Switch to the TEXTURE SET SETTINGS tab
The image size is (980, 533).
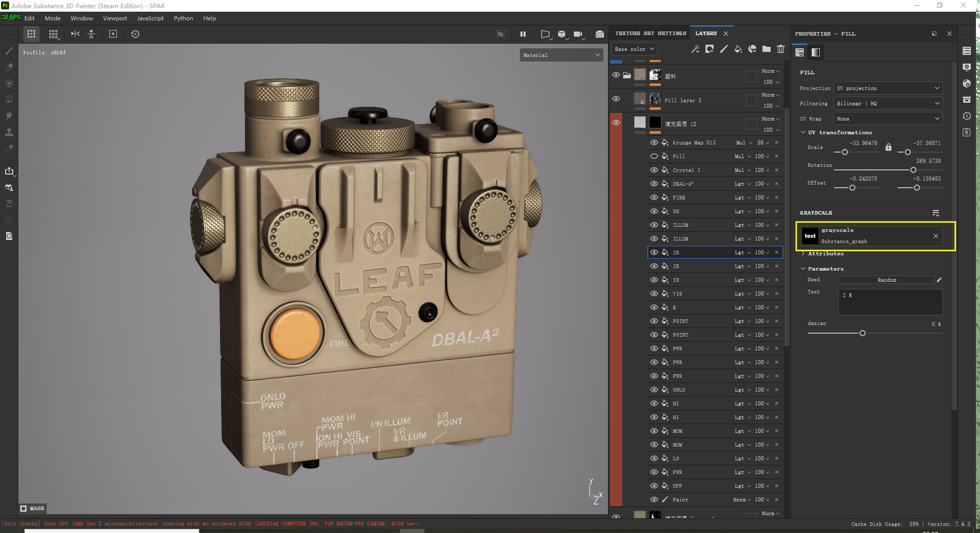click(x=650, y=33)
